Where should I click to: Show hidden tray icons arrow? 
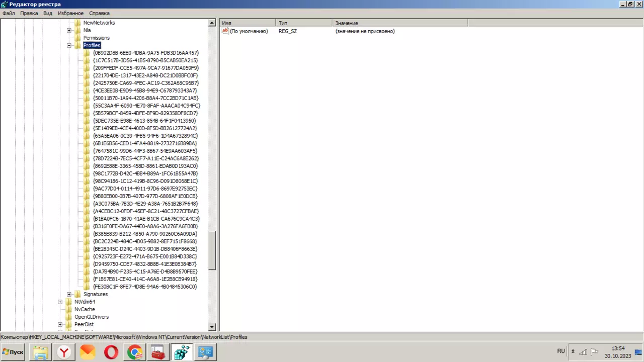pos(573,351)
